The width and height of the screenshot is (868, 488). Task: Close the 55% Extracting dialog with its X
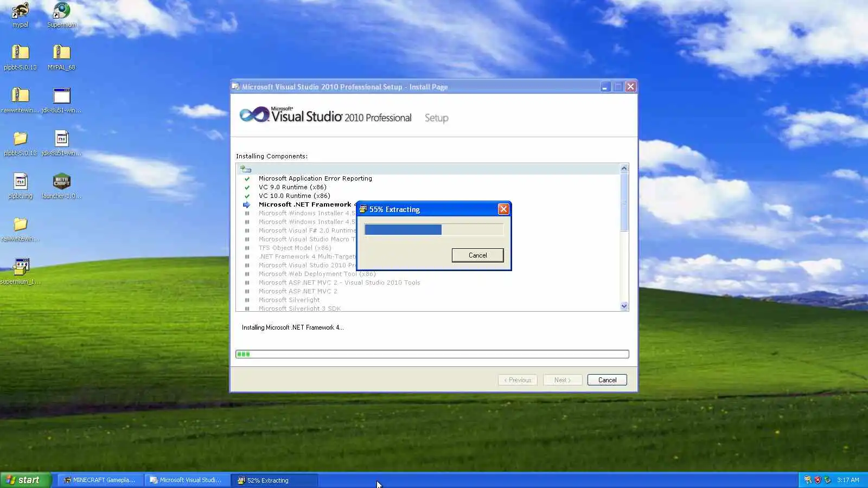pyautogui.click(x=503, y=209)
